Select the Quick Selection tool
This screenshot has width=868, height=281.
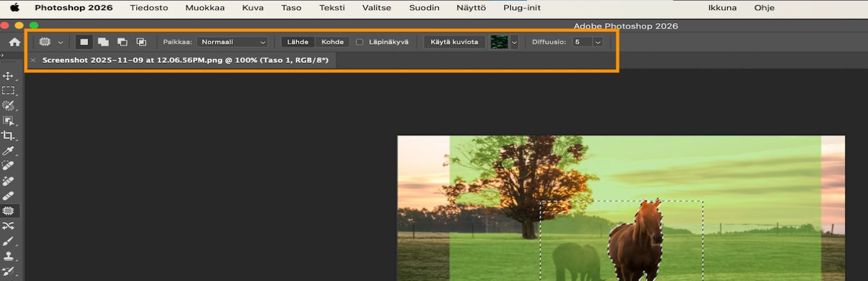coord(8,106)
